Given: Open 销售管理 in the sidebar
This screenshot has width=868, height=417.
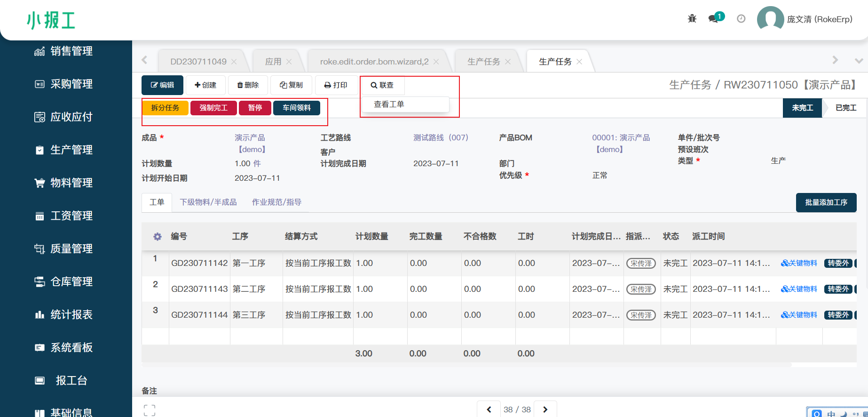Looking at the screenshot, I should (x=71, y=51).
